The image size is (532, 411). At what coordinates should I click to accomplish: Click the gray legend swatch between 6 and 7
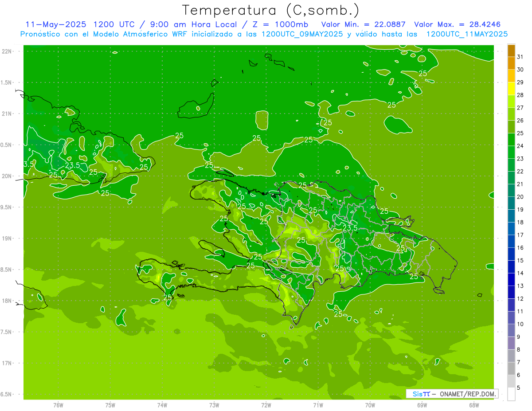[x=512, y=368]
